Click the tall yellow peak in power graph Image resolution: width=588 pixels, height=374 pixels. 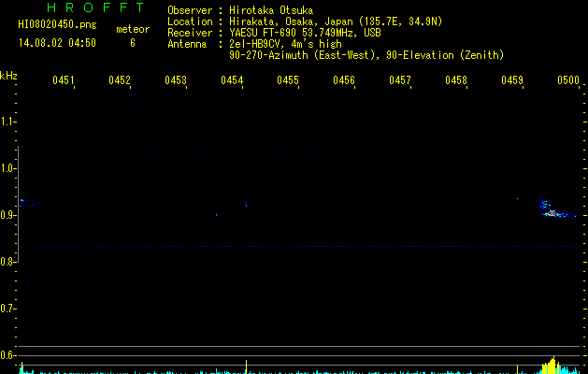[552, 365]
